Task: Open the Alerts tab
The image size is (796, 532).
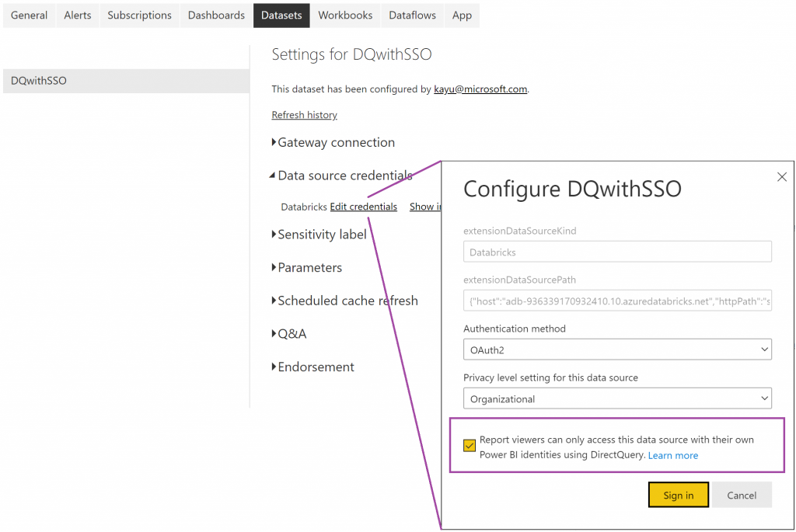Action: click(77, 15)
